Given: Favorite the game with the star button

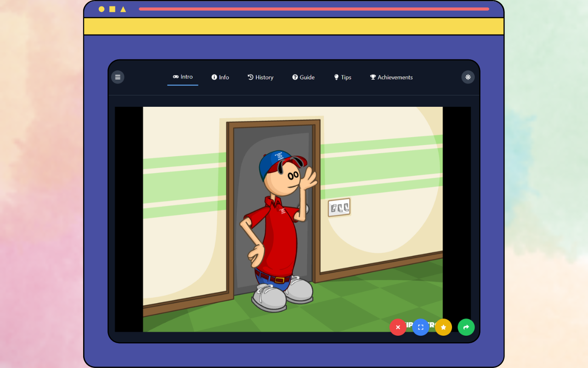Looking at the screenshot, I should (x=443, y=327).
